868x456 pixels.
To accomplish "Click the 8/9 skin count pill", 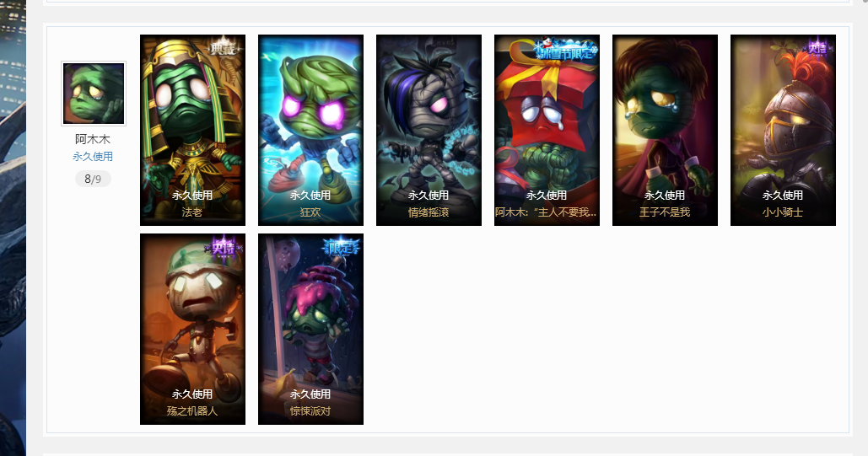I will [93, 179].
